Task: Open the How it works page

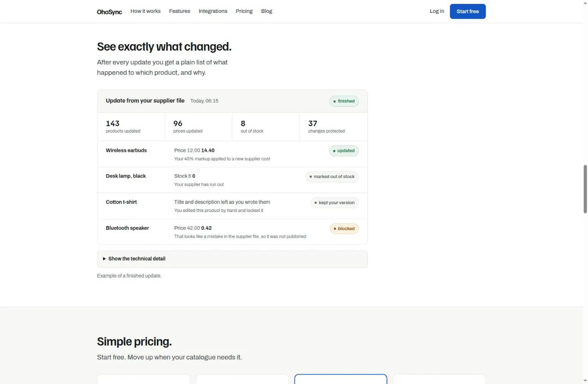Action: (x=145, y=11)
